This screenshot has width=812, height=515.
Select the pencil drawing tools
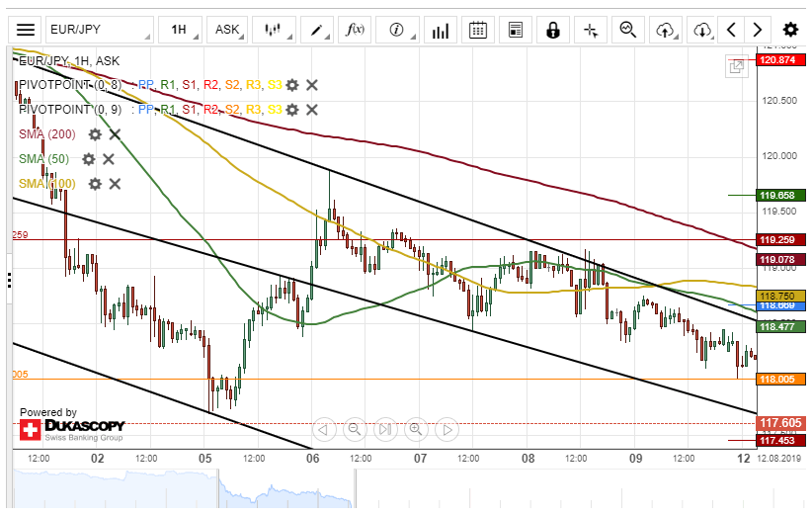pos(317,30)
